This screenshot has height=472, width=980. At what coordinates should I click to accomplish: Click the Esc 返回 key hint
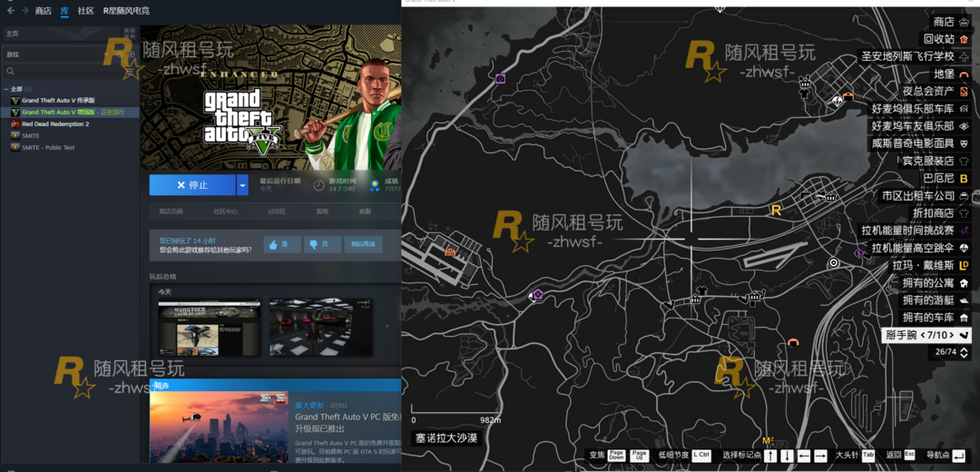(909, 455)
